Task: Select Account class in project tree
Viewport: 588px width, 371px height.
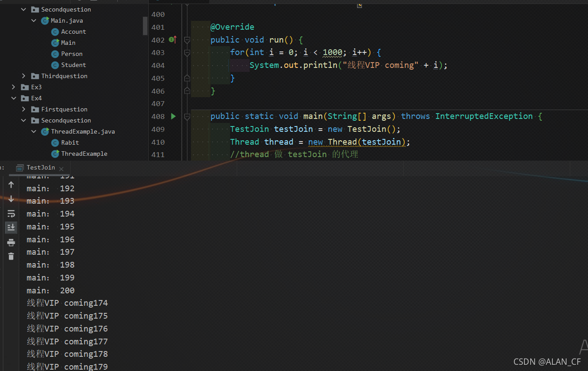Action: click(x=74, y=32)
